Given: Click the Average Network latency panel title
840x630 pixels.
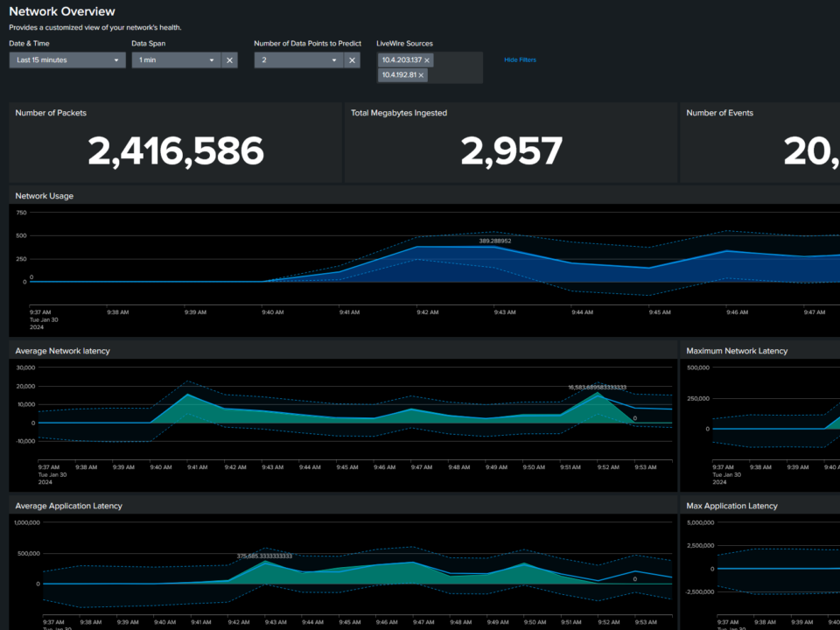Looking at the screenshot, I should coord(62,351).
